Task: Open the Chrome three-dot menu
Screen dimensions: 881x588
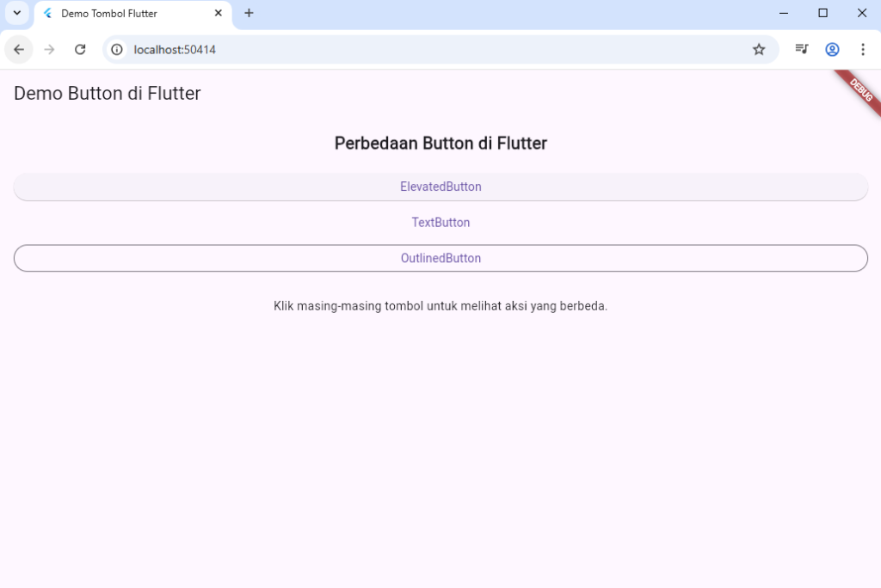Action: (863, 49)
